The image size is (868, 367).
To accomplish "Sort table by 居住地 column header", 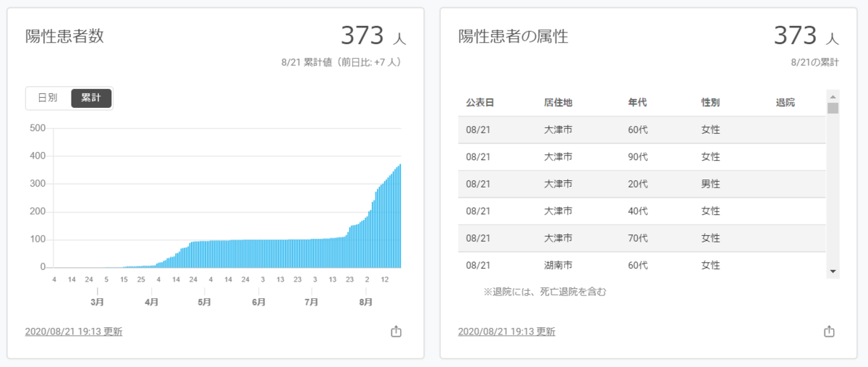I will [558, 103].
